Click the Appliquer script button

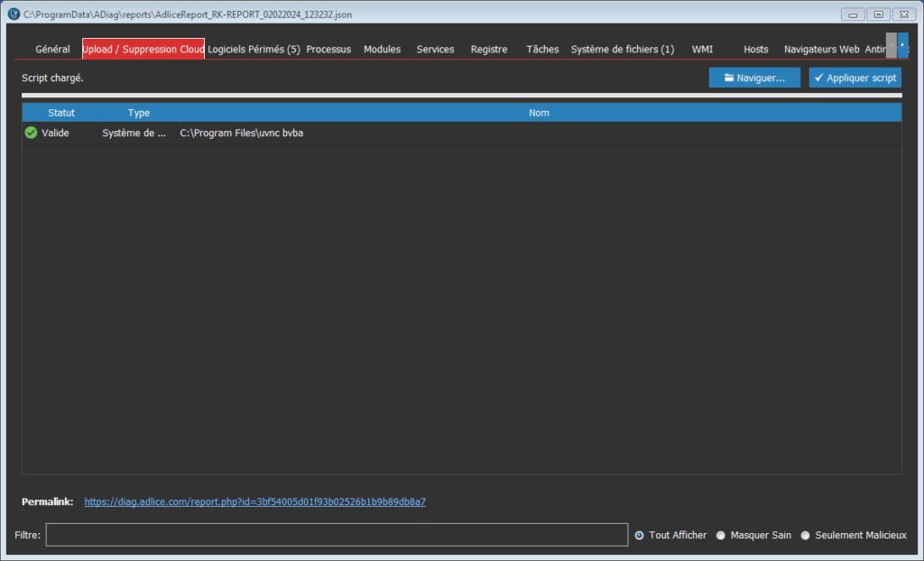point(855,78)
